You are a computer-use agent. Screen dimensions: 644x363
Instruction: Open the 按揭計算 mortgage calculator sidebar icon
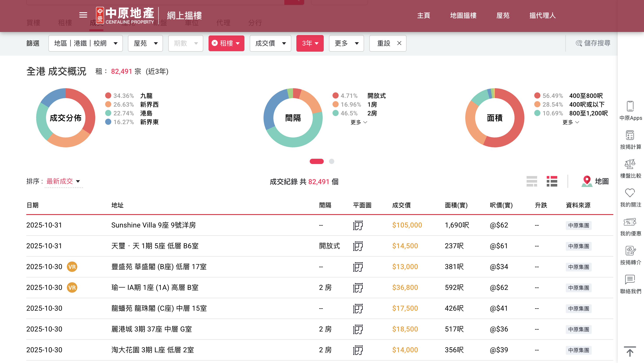click(x=630, y=135)
